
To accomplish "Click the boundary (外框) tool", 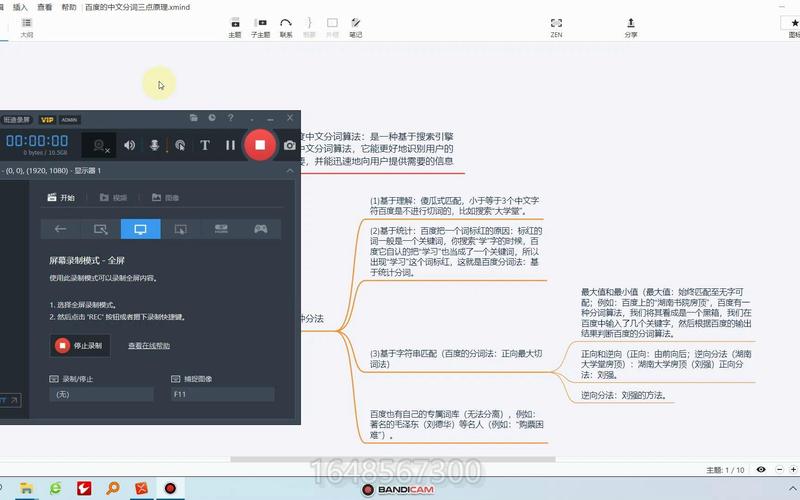I will coord(332,28).
